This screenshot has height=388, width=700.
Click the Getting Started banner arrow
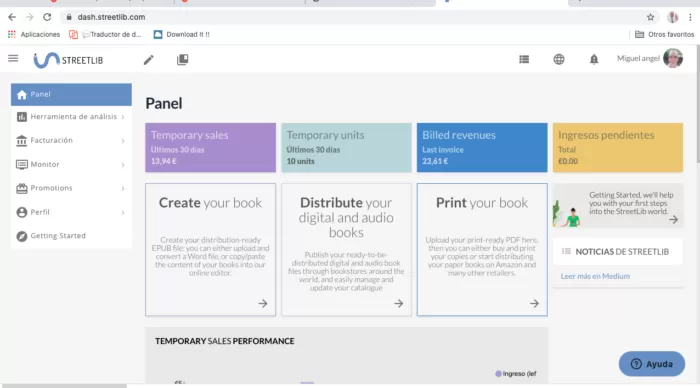pos(674,220)
